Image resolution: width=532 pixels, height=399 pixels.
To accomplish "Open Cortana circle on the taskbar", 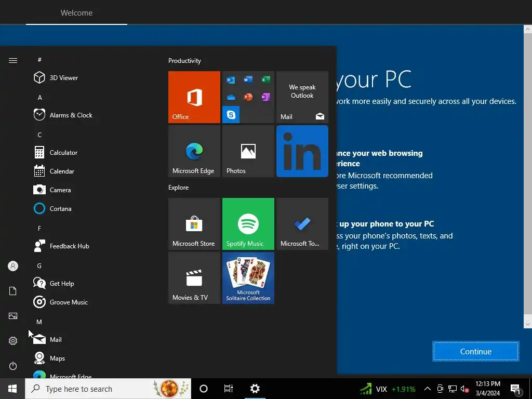I will [x=204, y=389].
